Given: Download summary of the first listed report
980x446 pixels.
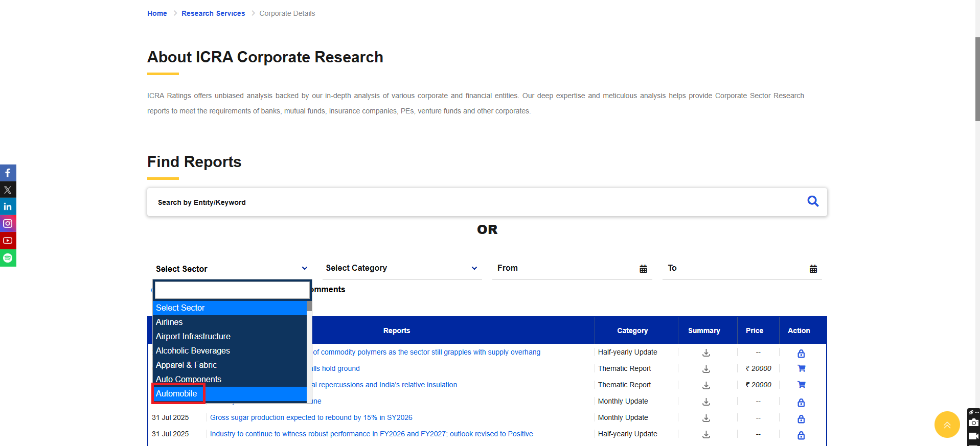Looking at the screenshot, I should point(706,353).
